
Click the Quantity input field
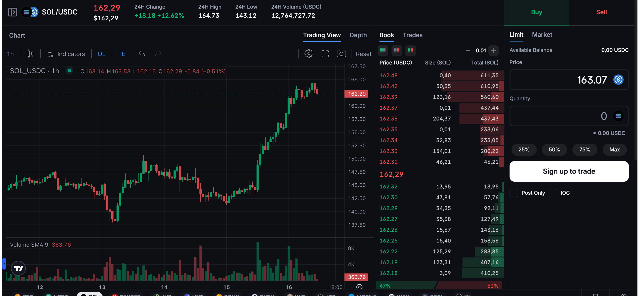[x=560, y=116]
